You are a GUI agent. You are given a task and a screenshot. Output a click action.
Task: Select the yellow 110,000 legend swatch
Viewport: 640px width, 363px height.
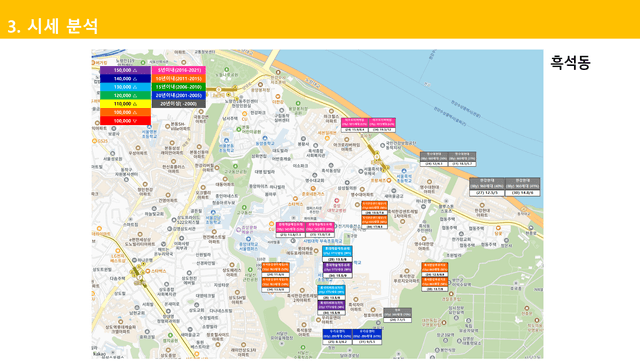coord(125,104)
